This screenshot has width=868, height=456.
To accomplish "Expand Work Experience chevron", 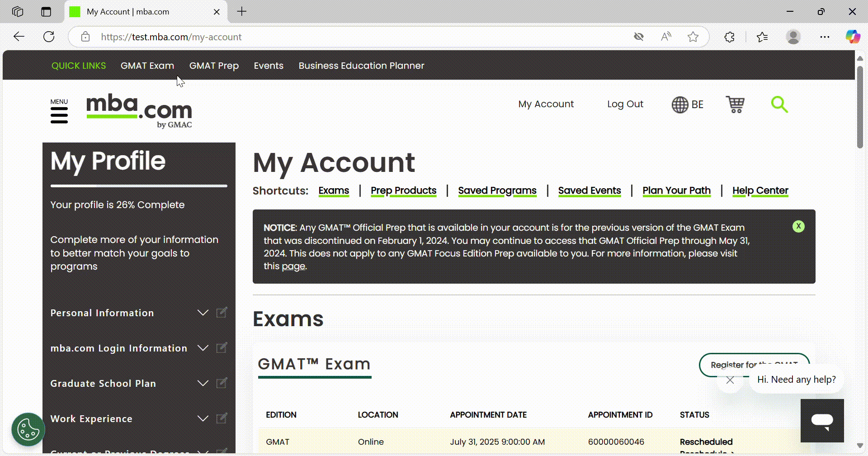I will click(x=203, y=418).
